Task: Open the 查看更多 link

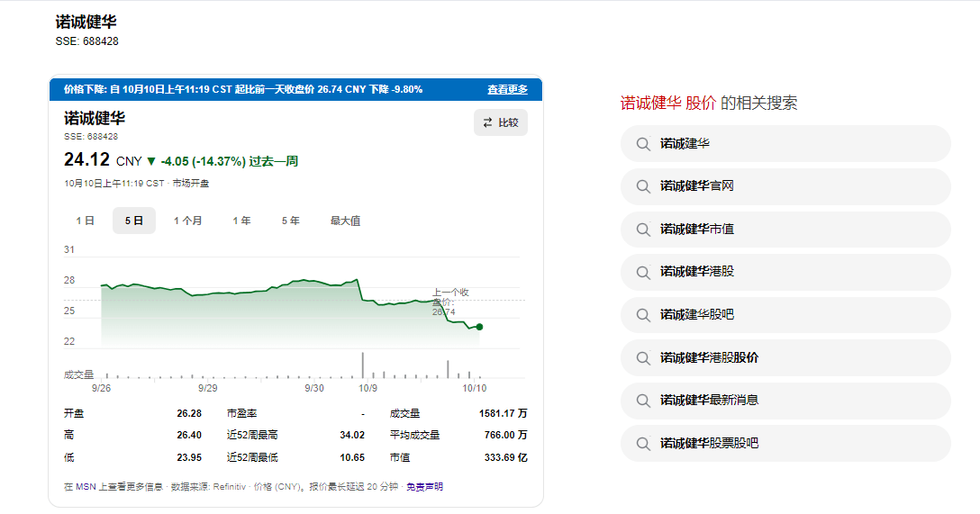Action: (507, 89)
